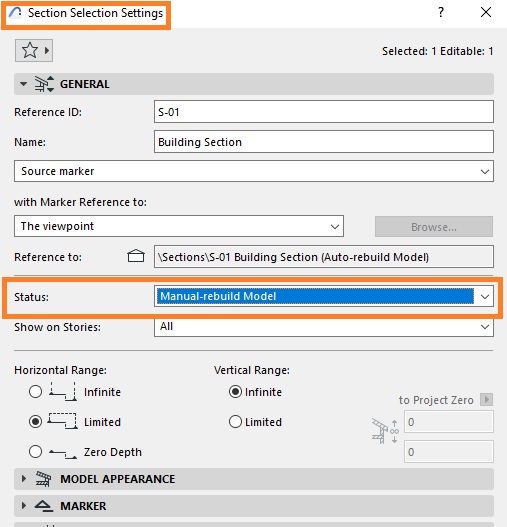The height and width of the screenshot is (527, 507).
Task: Click the Reference ID input field
Action: [324, 112]
